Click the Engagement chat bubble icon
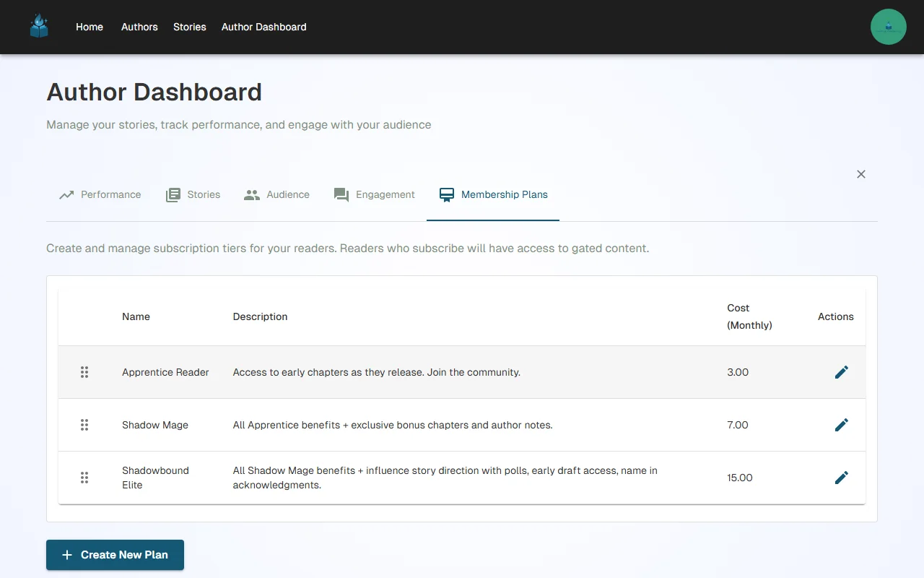Viewport: 924px width, 578px height. point(340,194)
